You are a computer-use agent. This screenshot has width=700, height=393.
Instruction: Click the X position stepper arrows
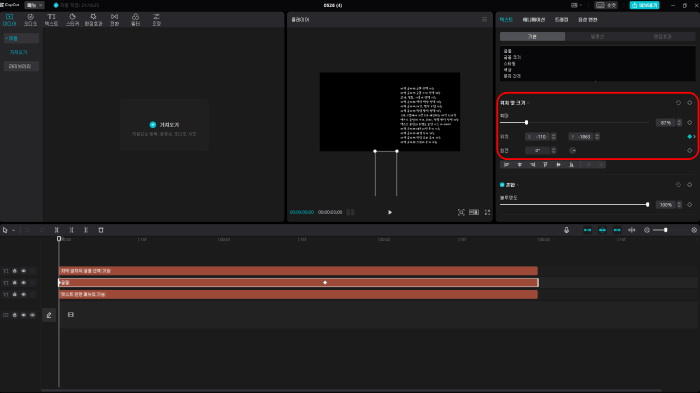[x=554, y=137]
